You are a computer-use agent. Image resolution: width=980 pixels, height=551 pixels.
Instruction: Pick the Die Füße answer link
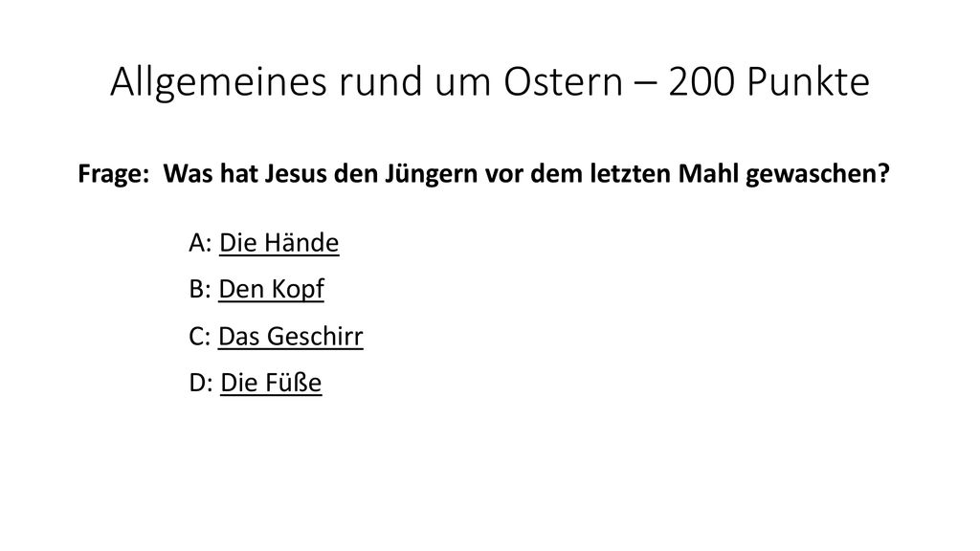[271, 383]
